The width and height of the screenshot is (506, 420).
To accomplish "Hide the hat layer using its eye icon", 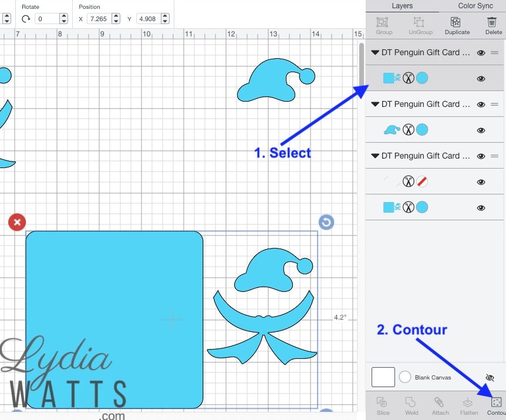I will pos(481,130).
